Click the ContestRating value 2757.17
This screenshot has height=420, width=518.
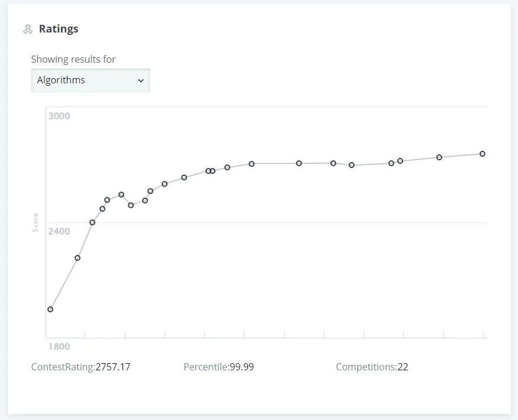pyautogui.click(x=113, y=367)
